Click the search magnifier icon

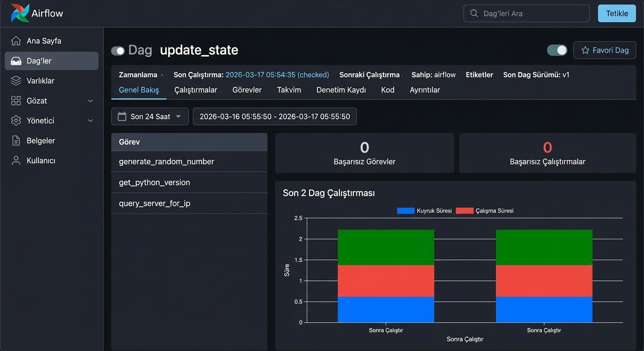pos(474,13)
